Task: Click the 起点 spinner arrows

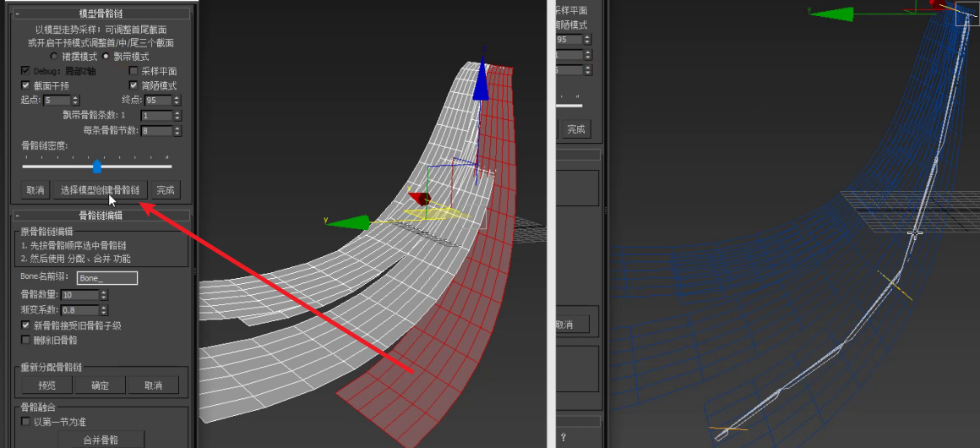Action: [x=76, y=100]
